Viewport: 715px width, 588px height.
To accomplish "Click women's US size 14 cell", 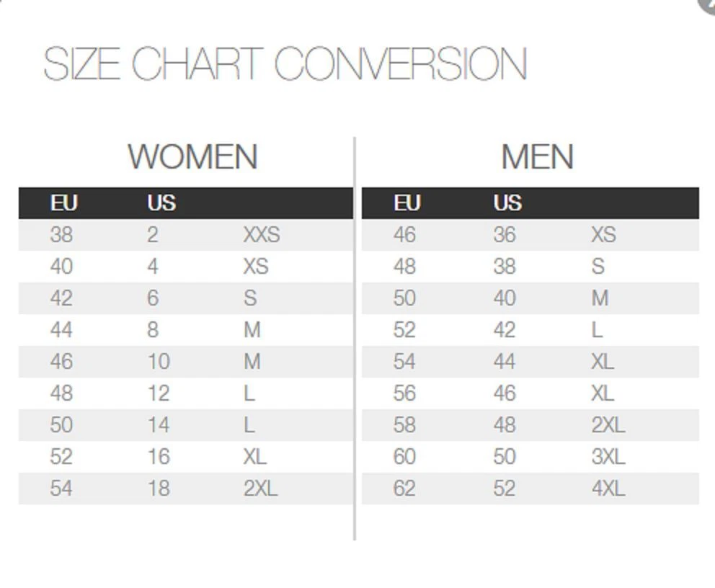I will click(159, 425).
